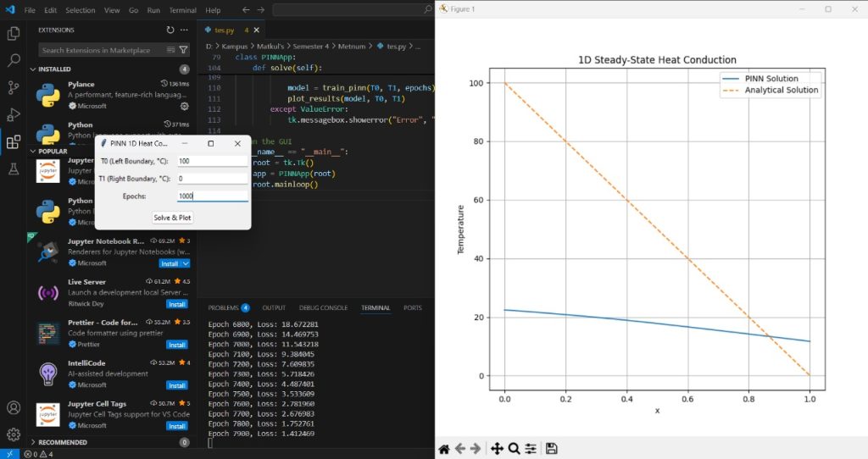This screenshot has height=459, width=868.
Task: Open Run and Debug from activity bar
Action: point(14,114)
